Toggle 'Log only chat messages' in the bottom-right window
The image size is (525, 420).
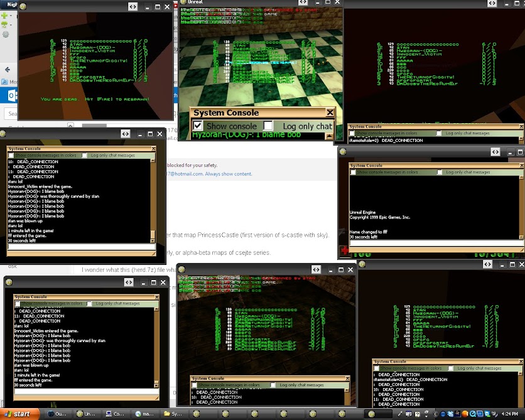tap(451, 368)
